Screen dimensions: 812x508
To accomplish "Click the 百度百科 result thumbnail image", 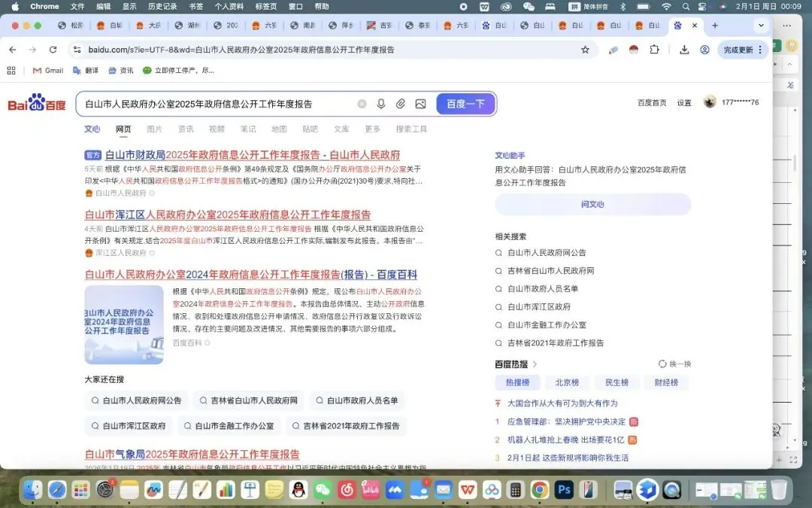I will tap(124, 324).
